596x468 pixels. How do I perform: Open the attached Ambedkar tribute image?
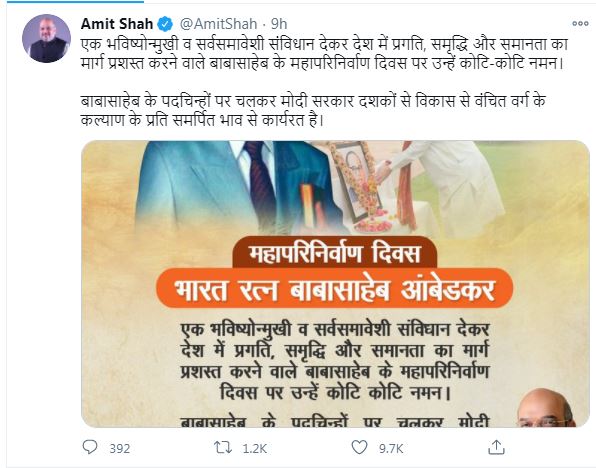(335, 284)
